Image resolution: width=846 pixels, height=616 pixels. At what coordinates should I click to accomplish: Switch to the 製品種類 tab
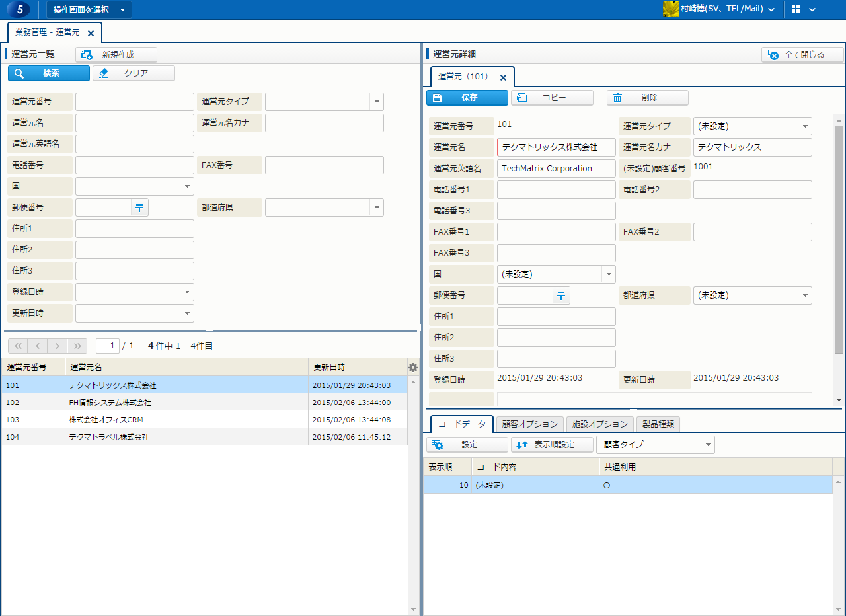coord(657,424)
